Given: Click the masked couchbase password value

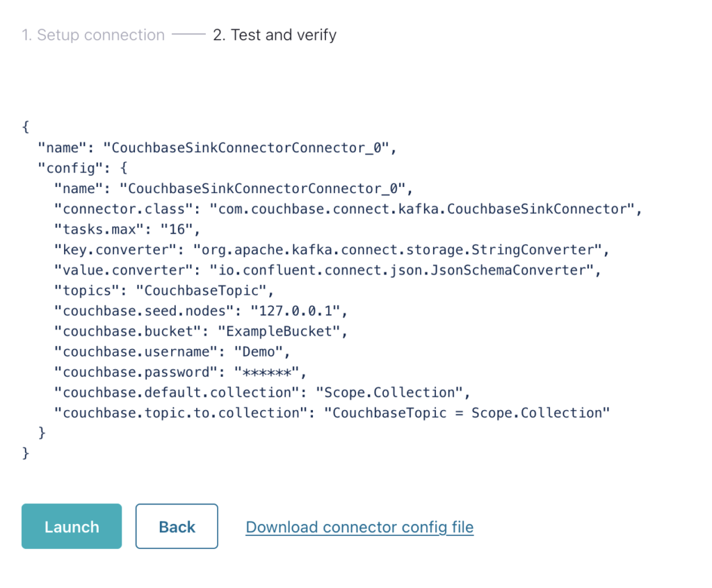Looking at the screenshot, I should (266, 372).
